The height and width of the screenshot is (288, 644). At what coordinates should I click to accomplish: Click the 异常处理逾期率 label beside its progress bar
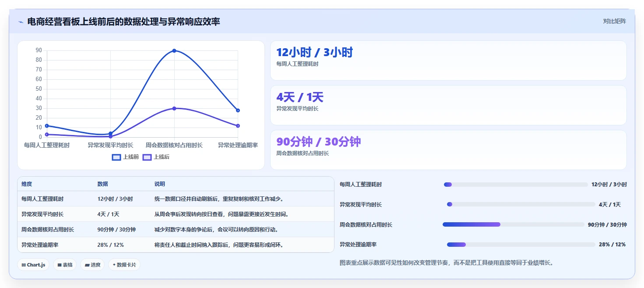tap(358, 245)
